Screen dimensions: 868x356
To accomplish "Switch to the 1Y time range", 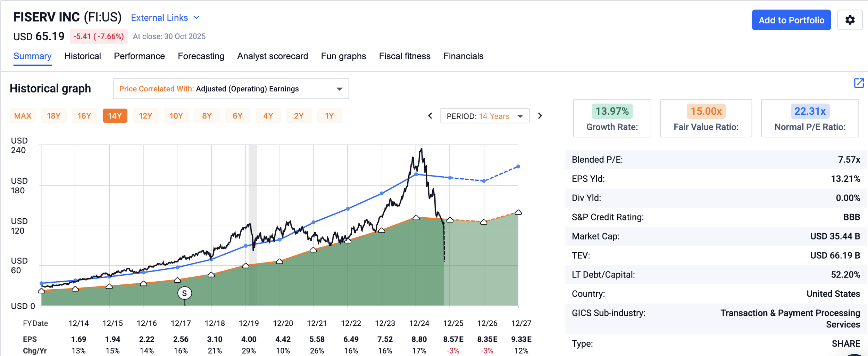I will coord(329,116).
